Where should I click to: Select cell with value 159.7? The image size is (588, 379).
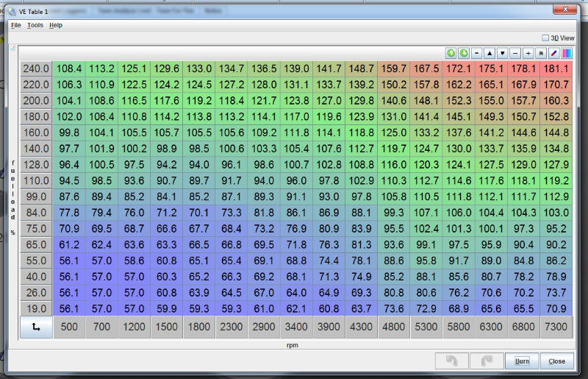394,68
